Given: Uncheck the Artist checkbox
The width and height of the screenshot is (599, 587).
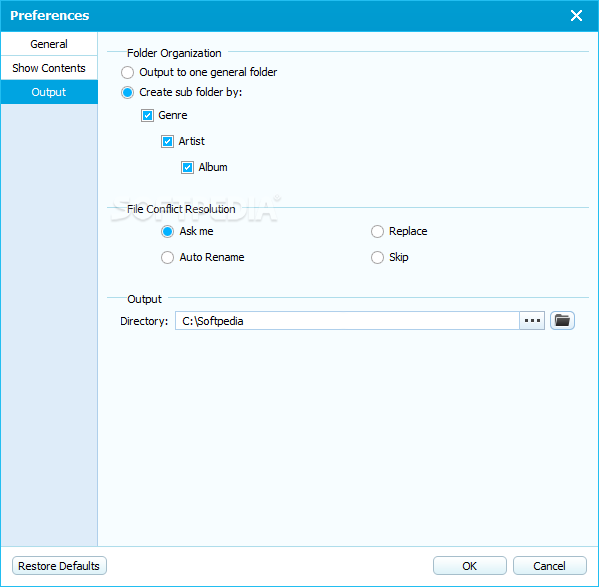Looking at the screenshot, I should point(167,141).
